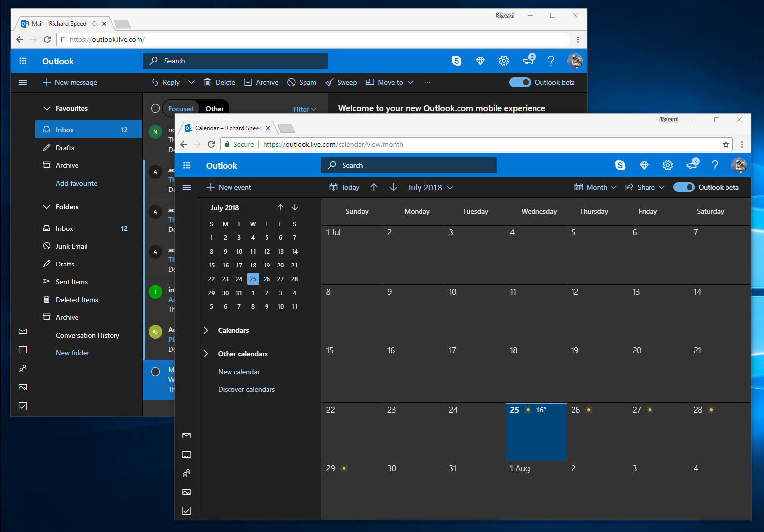The height and width of the screenshot is (532, 764).
Task: Click the Sweep icon in mail toolbar
Action: (329, 83)
